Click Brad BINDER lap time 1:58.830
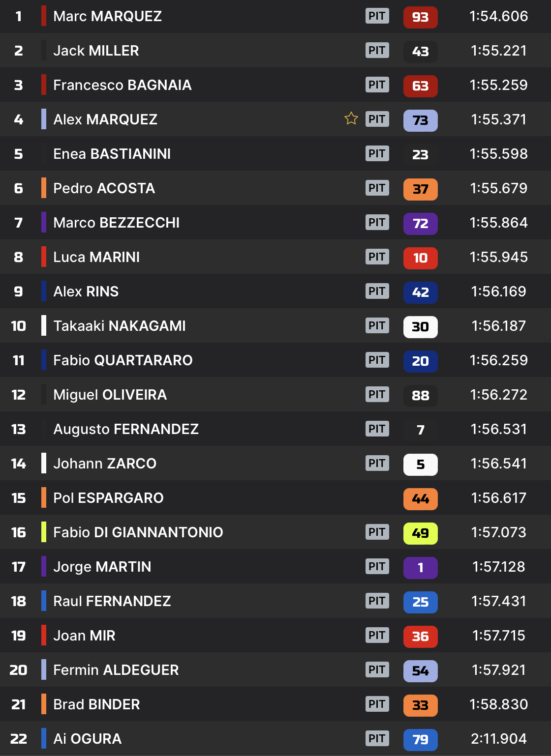Screen dimensions: 551x756 (499, 704)
